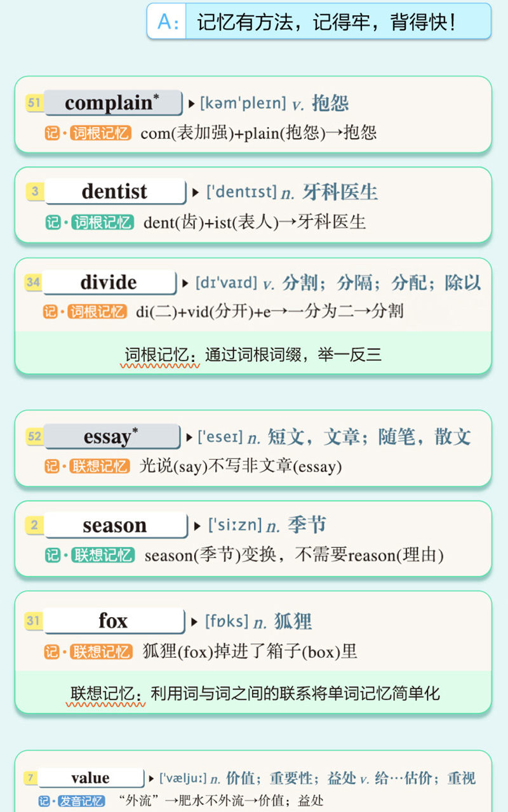Click the green 记 icon under dentist
Screen dimensions: 508x812
point(53,222)
